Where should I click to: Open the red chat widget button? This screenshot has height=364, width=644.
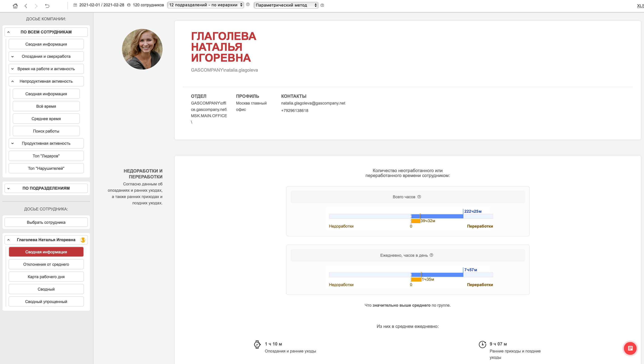point(630,348)
